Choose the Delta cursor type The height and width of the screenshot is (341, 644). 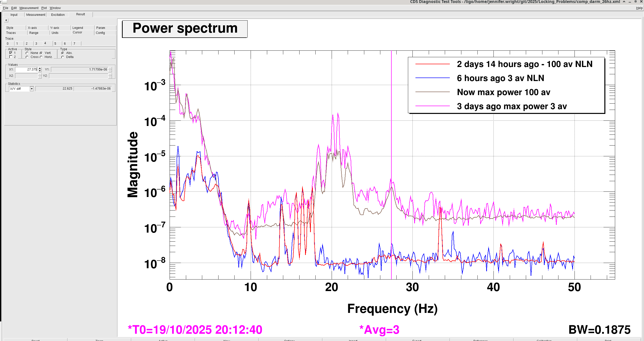(63, 57)
